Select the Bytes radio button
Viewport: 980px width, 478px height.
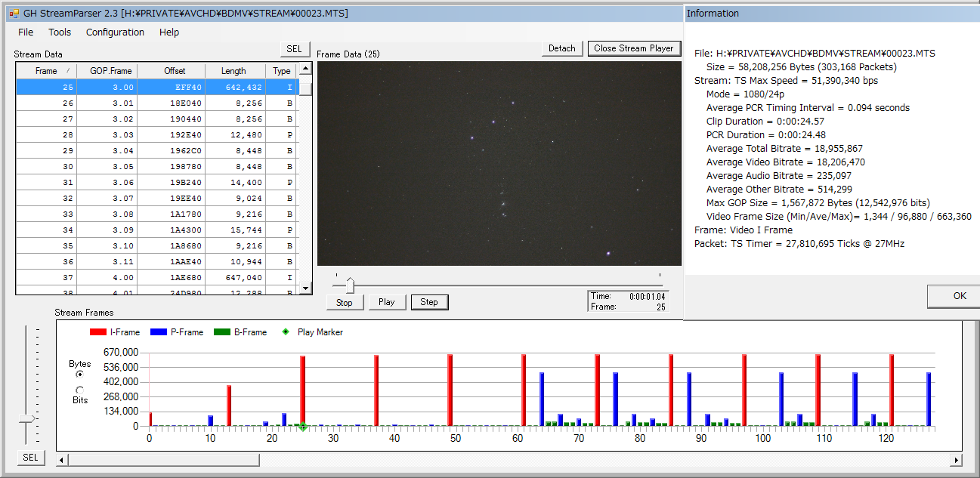coord(80,375)
